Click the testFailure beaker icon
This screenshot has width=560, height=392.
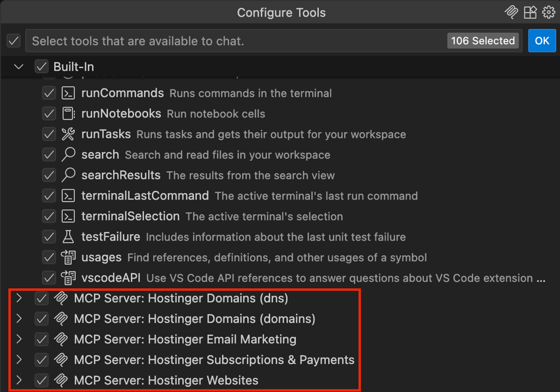pyautogui.click(x=68, y=237)
